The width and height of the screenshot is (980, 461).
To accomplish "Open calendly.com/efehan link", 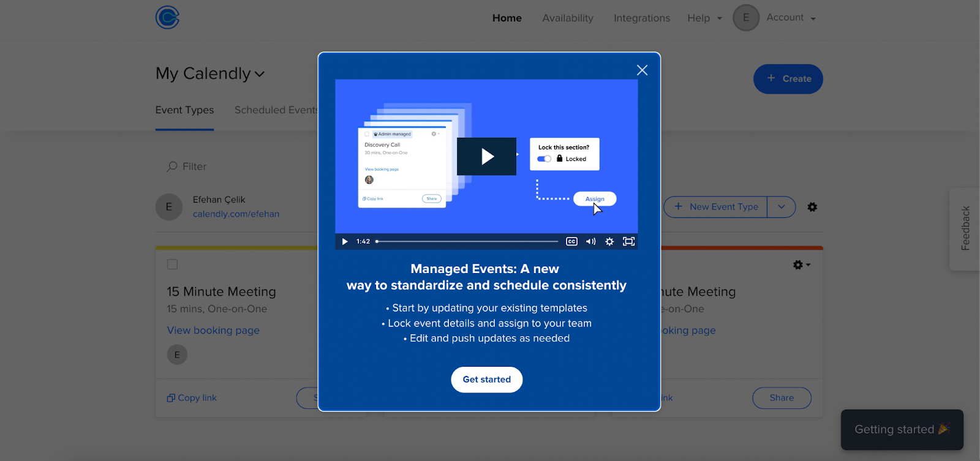I will click(x=236, y=214).
